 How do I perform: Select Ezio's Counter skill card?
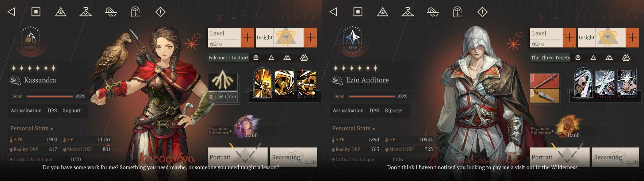627,84
